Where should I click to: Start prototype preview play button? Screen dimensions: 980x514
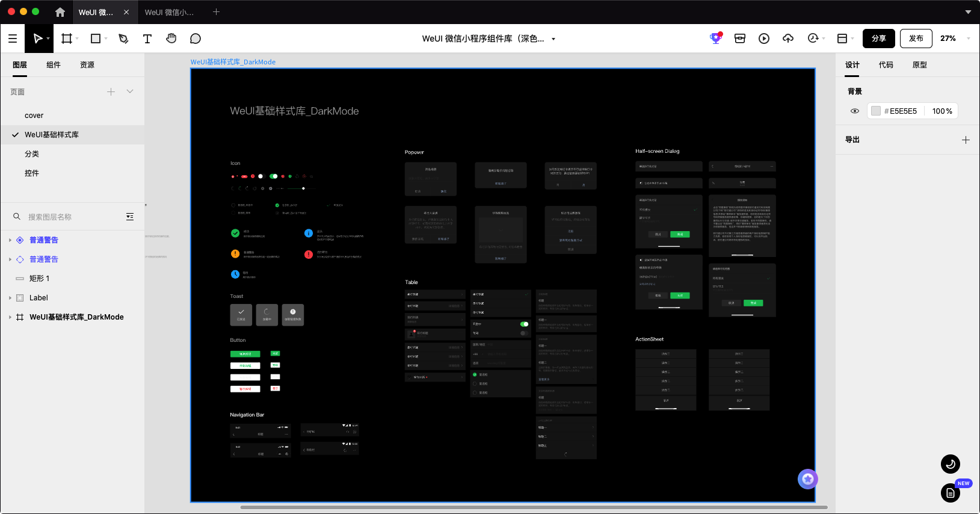(x=764, y=39)
